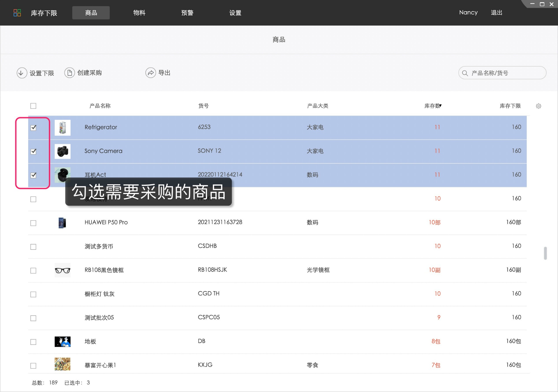Viewport: 558px width, 392px height.
Task: Check the 暴富开心果1 row checkbox
Action: click(33, 366)
